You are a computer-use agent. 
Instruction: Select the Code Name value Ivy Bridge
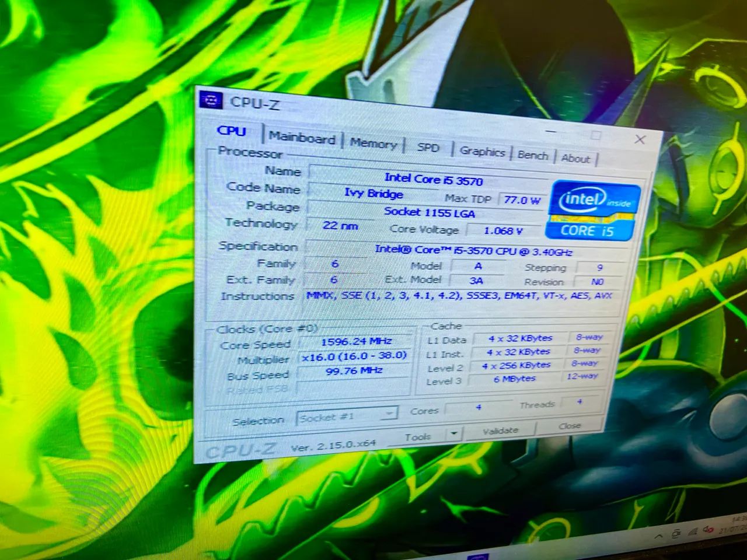click(x=373, y=193)
